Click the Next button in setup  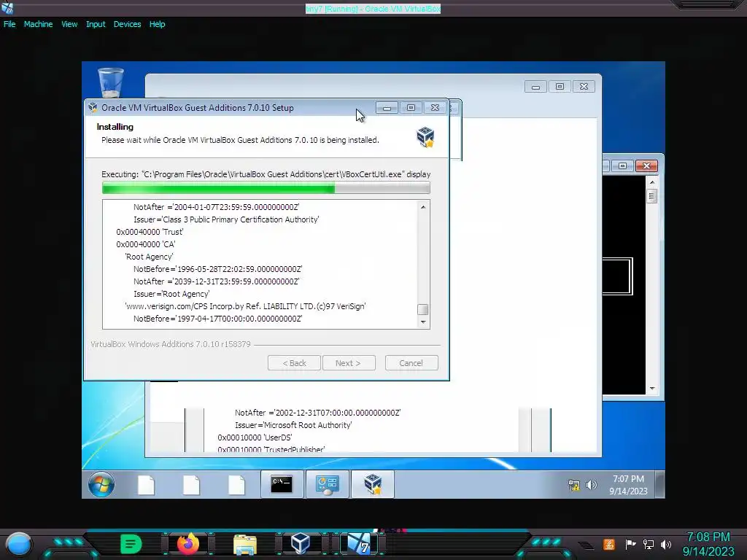click(349, 363)
